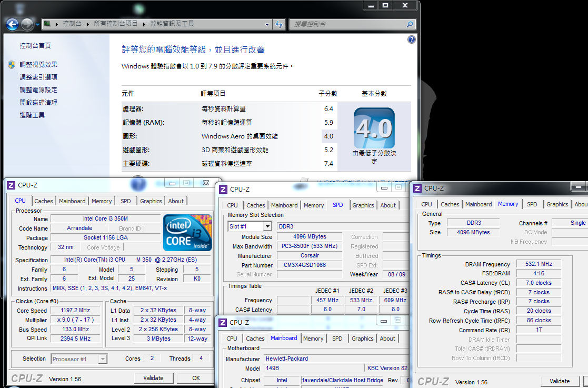Open the address bar history dropdown arrow
This screenshot has height=388, width=588.
[267, 24]
